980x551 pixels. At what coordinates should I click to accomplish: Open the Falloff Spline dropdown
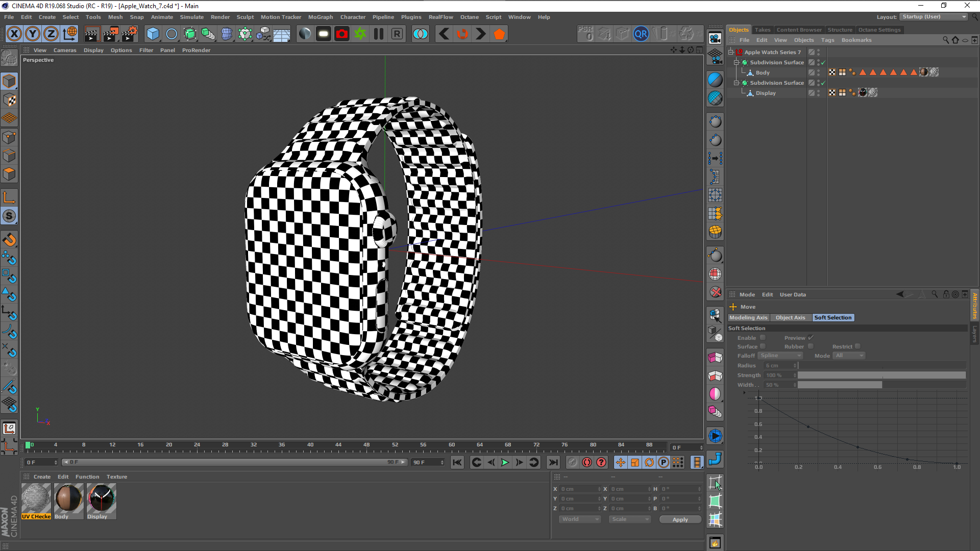click(x=780, y=356)
